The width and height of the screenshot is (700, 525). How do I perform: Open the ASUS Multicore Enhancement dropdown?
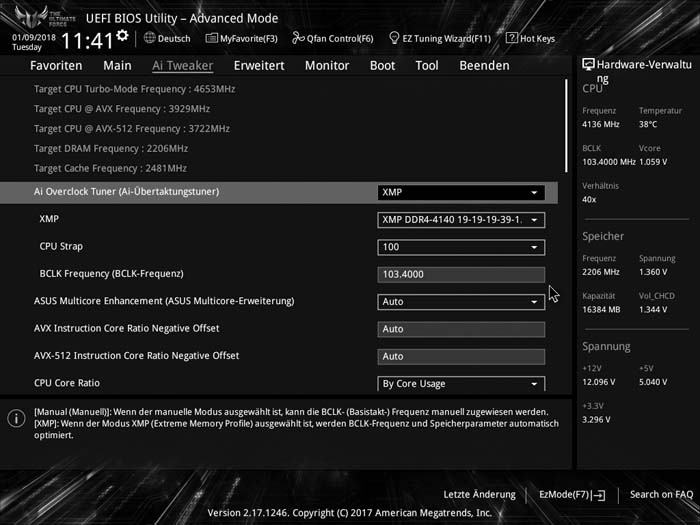pos(461,302)
